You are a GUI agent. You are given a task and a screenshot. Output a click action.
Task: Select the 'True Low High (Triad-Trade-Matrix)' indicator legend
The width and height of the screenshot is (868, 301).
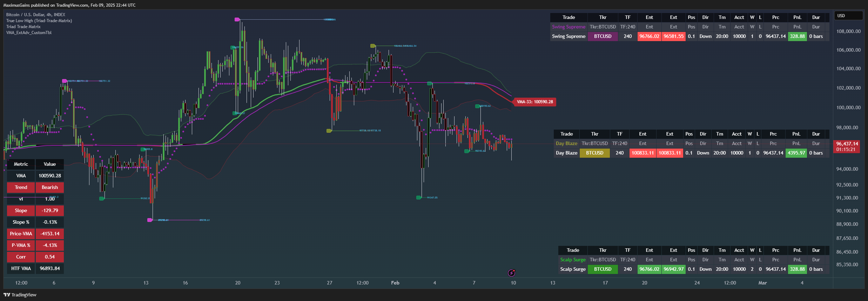click(39, 21)
